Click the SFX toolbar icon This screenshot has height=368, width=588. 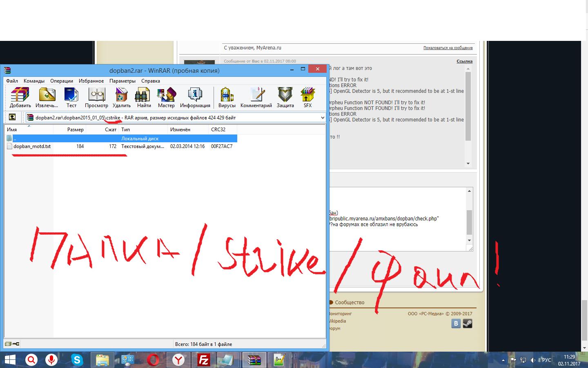(x=307, y=97)
